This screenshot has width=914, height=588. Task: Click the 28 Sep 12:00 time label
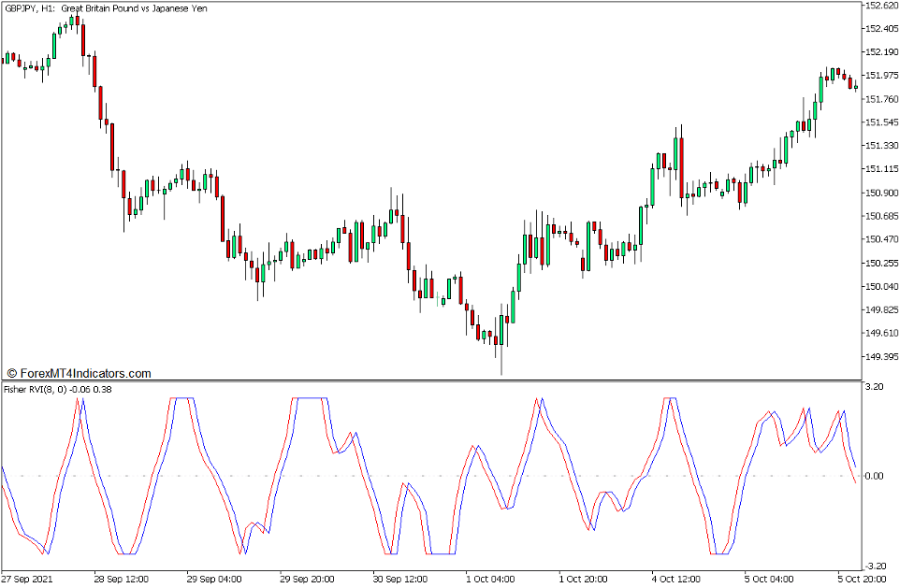pyautogui.click(x=121, y=579)
